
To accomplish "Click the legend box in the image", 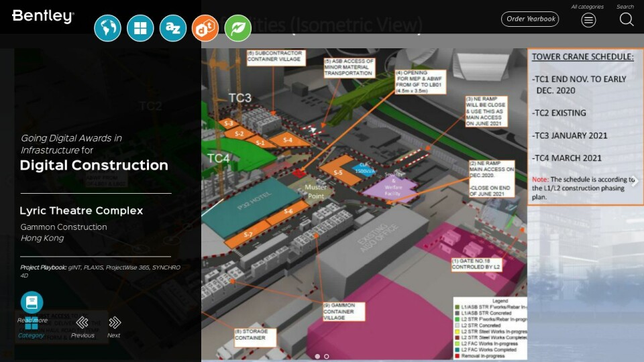I will (490, 328).
